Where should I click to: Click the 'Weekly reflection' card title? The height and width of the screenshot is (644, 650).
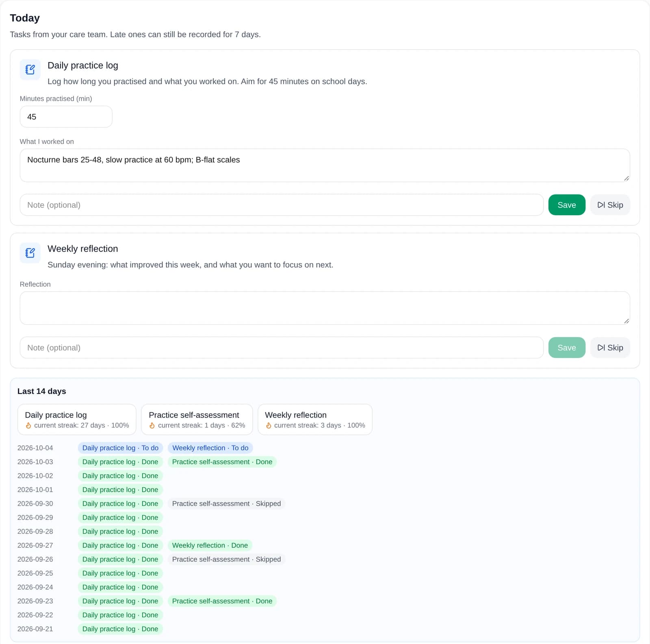click(x=83, y=249)
